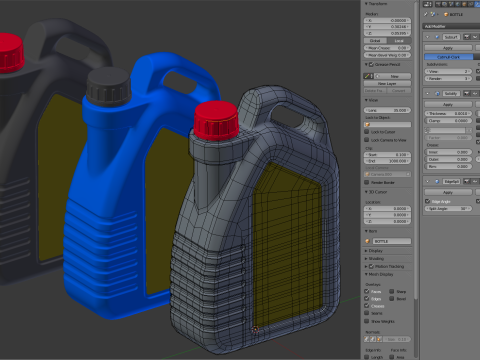Toggle the Motion Tracking checkbox
The width and height of the screenshot is (480, 360).
pyautogui.click(x=371, y=266)
